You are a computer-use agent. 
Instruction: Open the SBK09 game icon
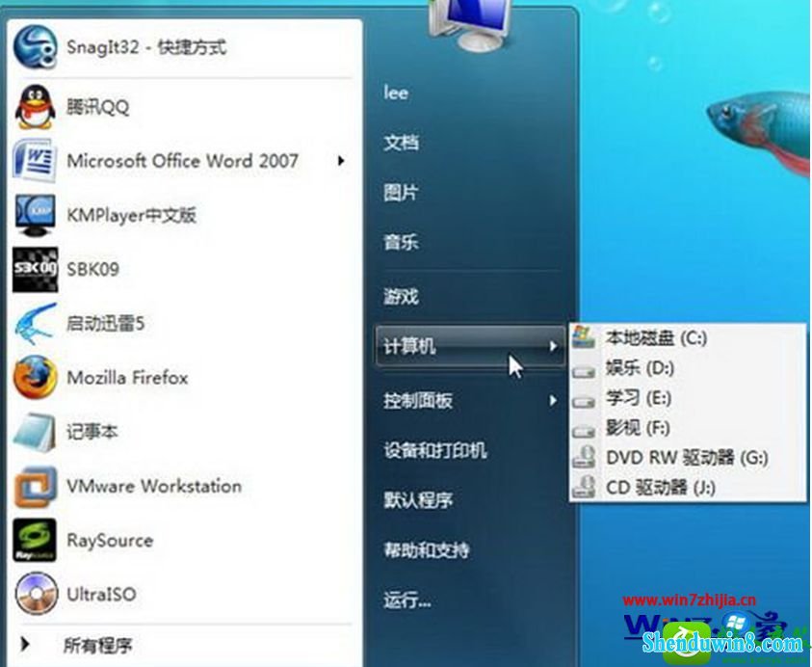[36, 270]
